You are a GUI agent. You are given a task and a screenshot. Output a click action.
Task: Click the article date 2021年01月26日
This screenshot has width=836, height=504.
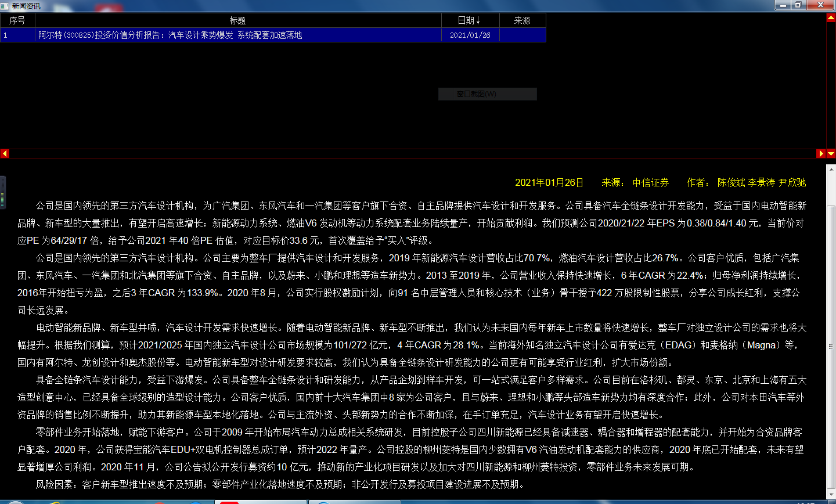click(x=549, y=182)
